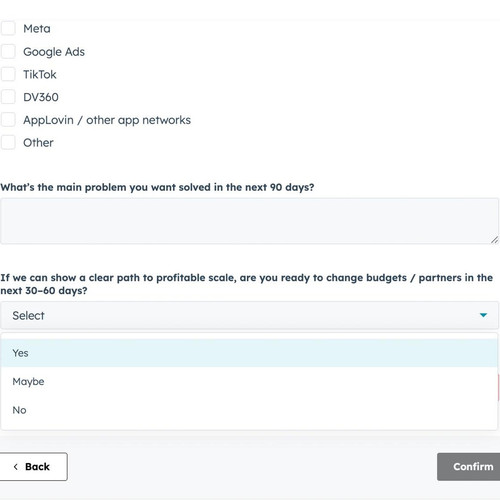Choose Yes from the dropdown list
Image resolution: width=500 pixels, height=500 pixels.
pyautogui.click(x=249, y=353)
